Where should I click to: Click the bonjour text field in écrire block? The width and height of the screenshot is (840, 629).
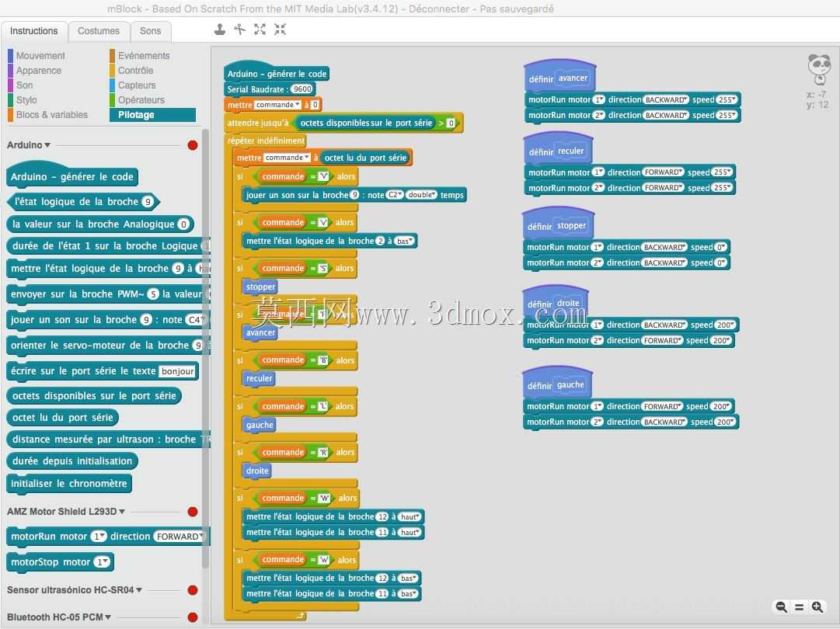[x=178, y=371]
